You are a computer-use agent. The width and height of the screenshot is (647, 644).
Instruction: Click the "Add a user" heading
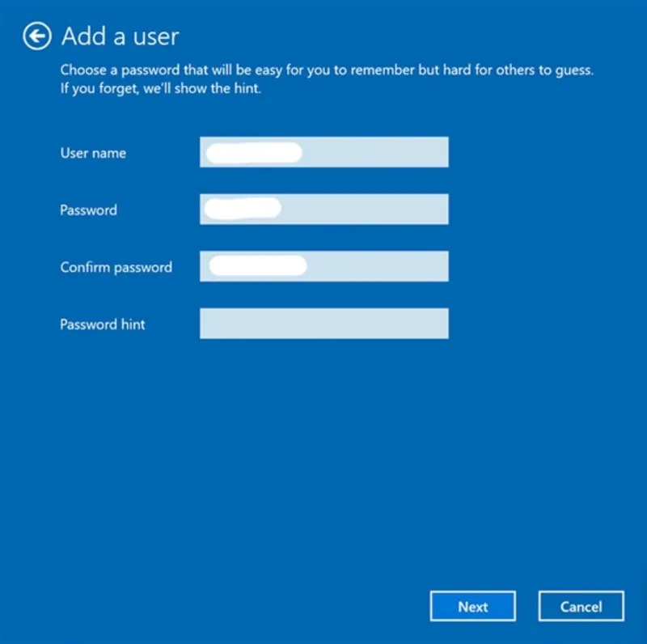coord(120,36)
